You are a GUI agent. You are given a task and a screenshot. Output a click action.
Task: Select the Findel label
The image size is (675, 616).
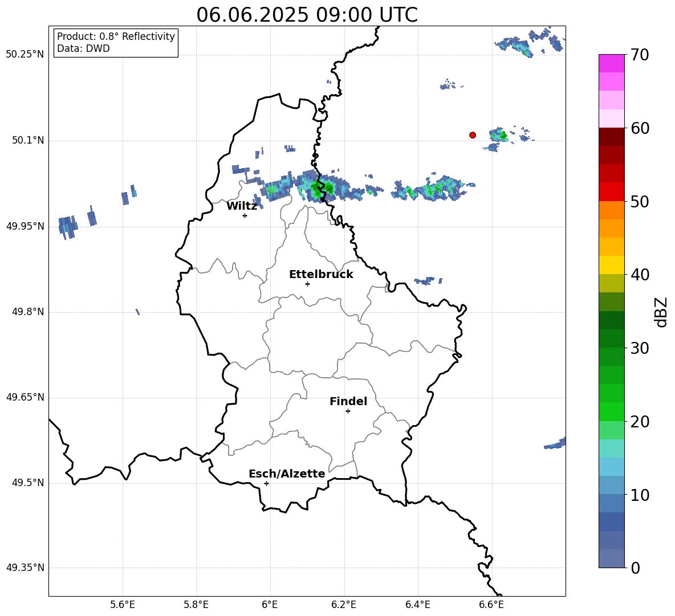tap(348, 401)
